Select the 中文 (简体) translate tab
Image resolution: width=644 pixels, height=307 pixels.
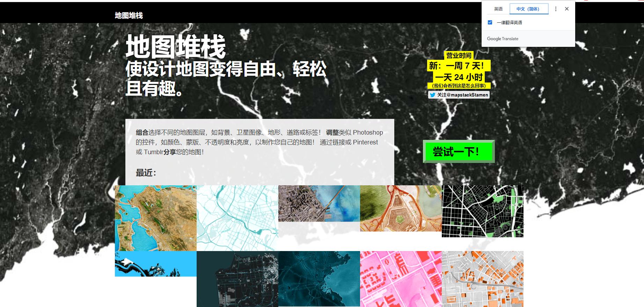coord(529,9)
